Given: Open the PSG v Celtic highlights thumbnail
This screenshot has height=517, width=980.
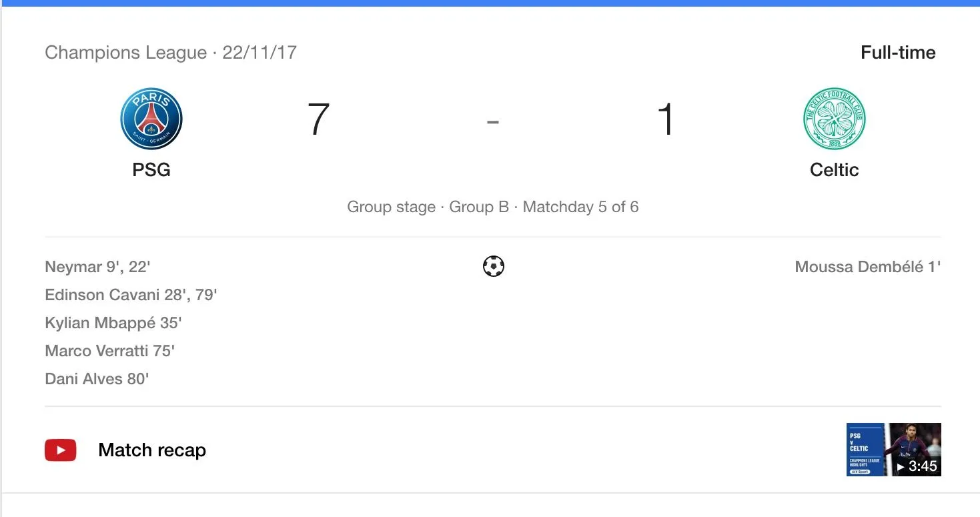Looking at the screenshot, I should (x=893, y=449).
